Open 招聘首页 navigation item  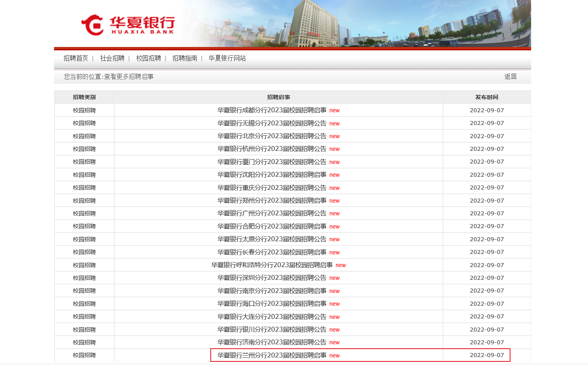click(76, 59)
